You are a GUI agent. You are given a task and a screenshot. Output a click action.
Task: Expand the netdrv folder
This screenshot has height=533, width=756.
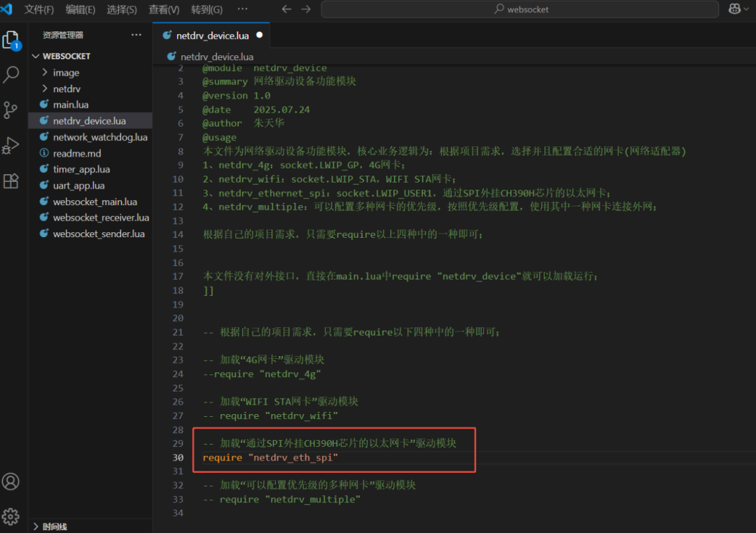click(x=66, y=89)
